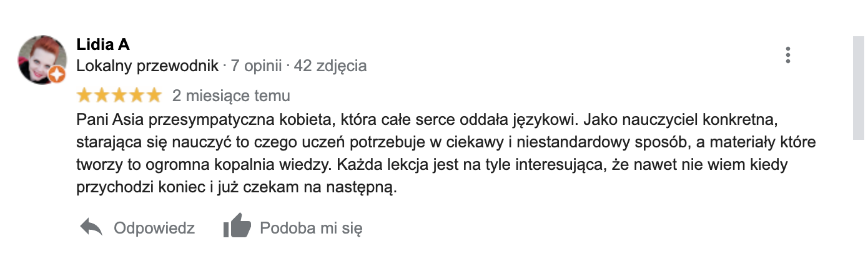
Task: Open the three-dot review options menu
Action: [x=788, y=55]
